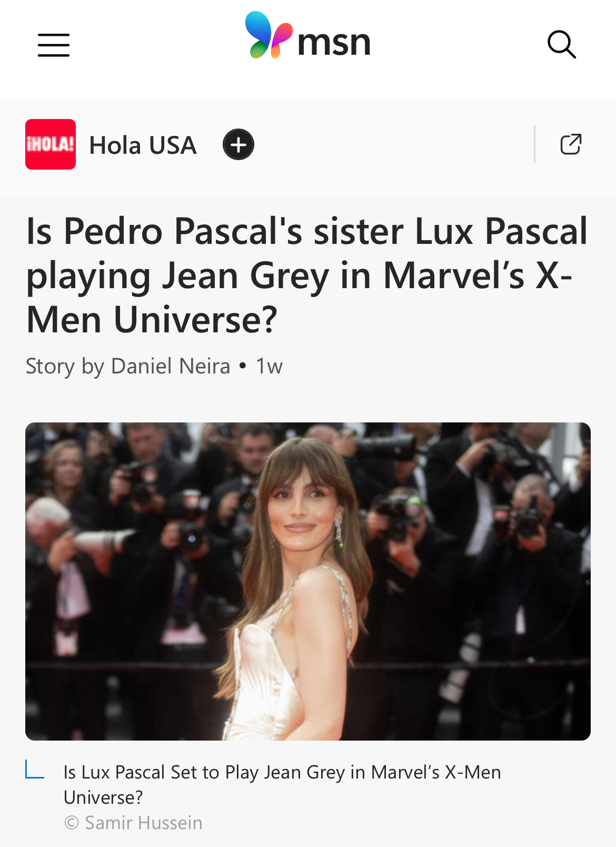
Task: Select the article headline about Lux Pascal
Action: pos(307,275)
